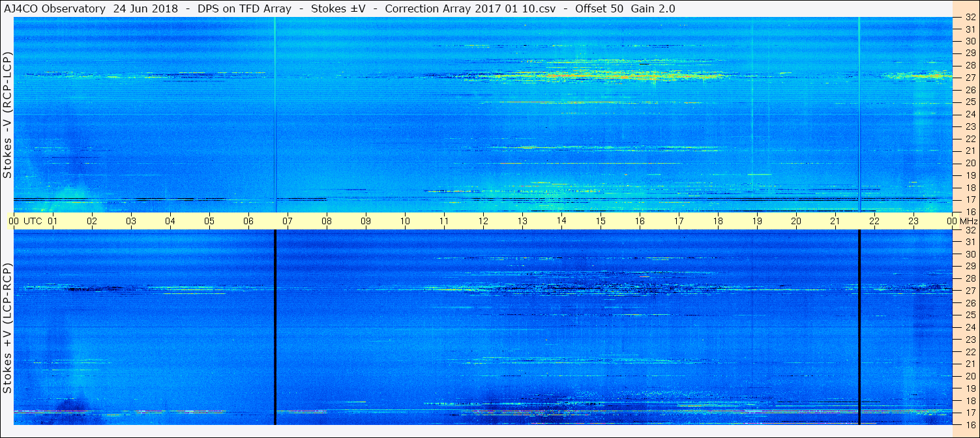
Task: Click 29 MHz tick in Stokes +V panel
Action: (x=970, y=267)
